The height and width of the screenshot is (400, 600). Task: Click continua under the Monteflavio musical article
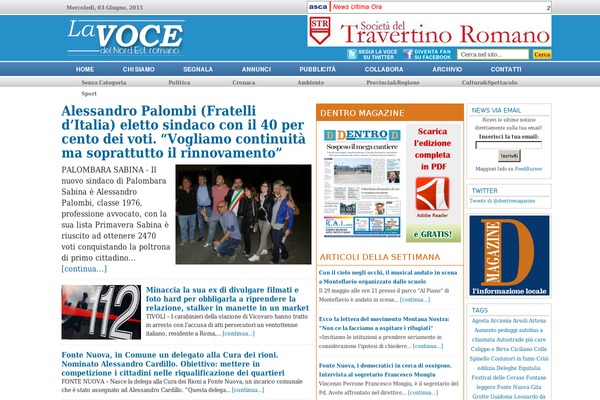tap(415, 299)
